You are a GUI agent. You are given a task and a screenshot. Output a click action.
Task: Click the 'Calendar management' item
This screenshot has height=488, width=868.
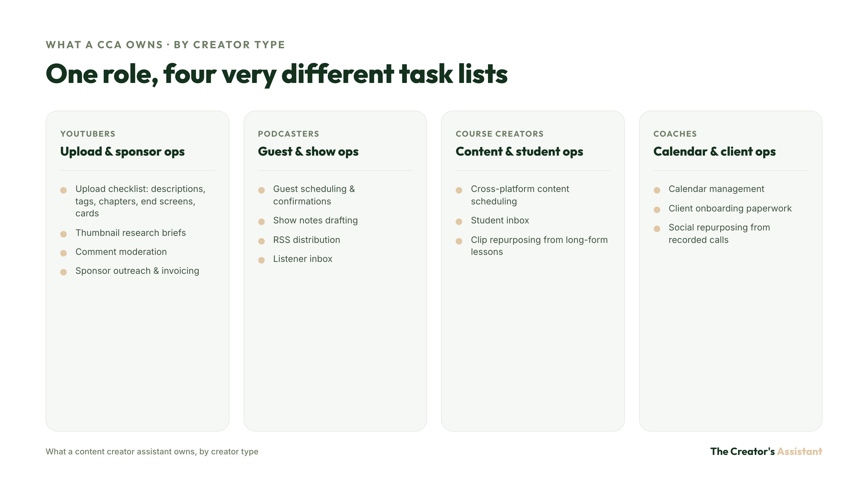[x=716, y=189]
